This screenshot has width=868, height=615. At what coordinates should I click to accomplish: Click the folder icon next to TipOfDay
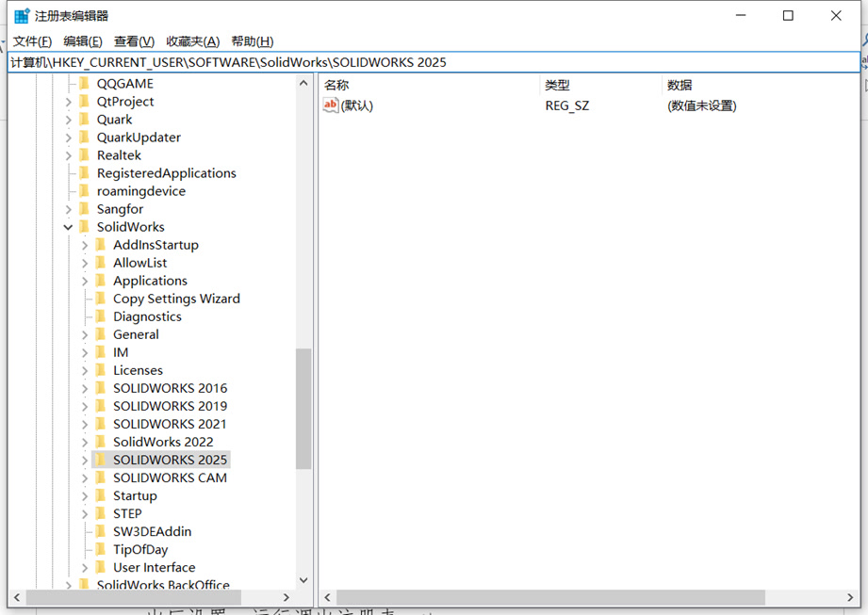pyautogui.click(x=101, y=549)
